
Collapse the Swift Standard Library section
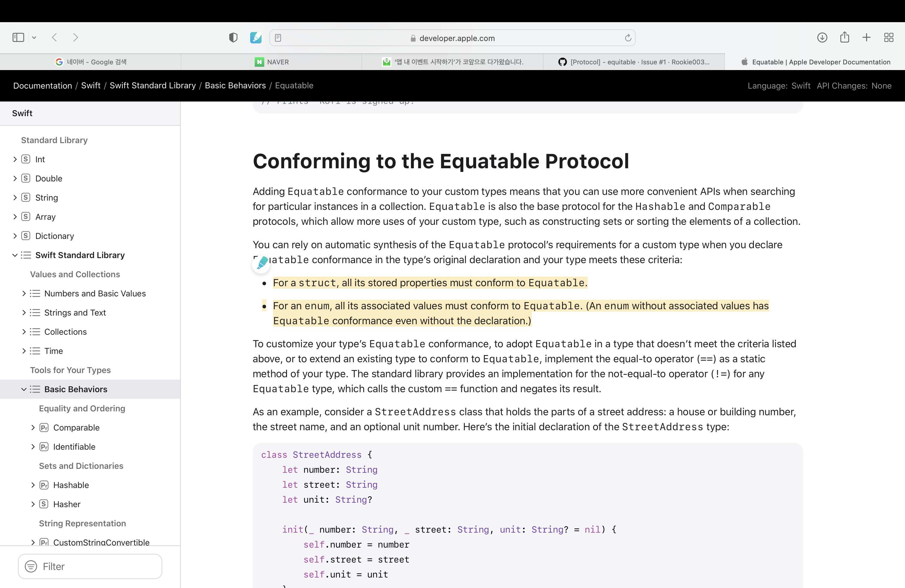pos(14,255)
